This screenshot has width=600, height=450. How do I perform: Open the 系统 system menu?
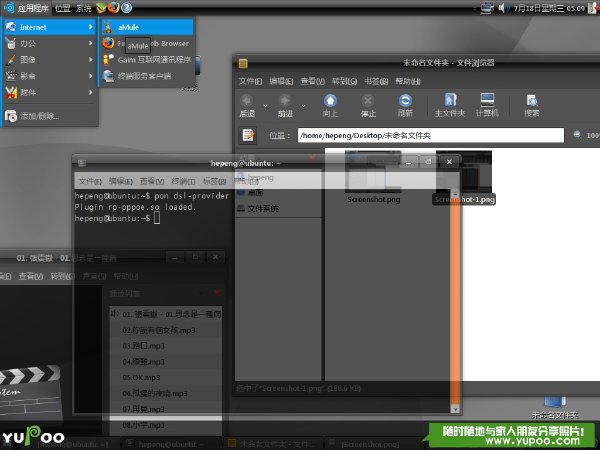click(84, 8)
